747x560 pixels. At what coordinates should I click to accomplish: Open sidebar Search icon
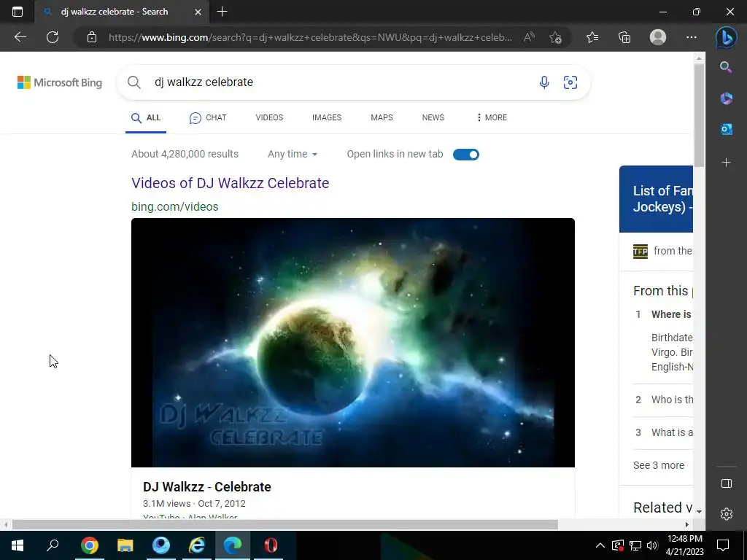coord(726,67)
